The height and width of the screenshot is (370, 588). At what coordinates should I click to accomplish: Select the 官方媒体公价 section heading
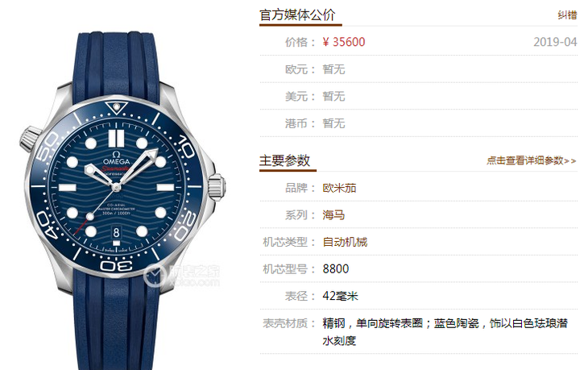tap(297, 15)
